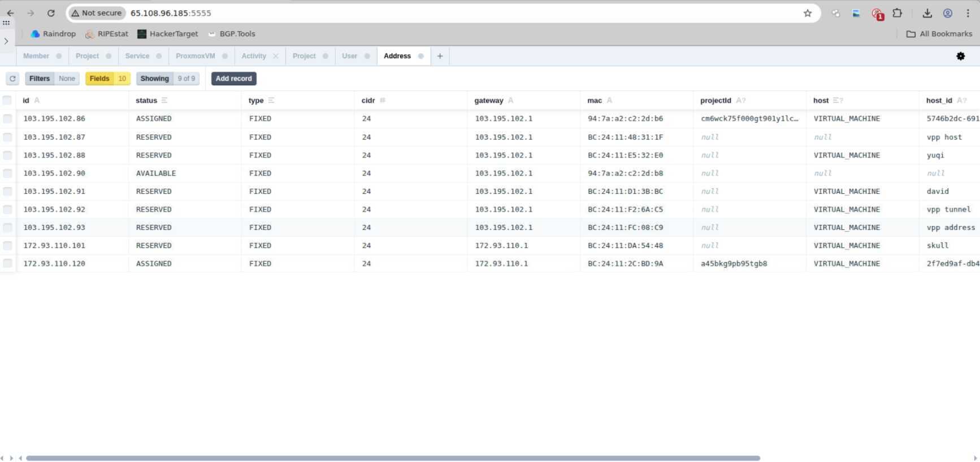
Task: Select the row 103.195.102.93 checkbox
Action: click(x=7, y=227)
